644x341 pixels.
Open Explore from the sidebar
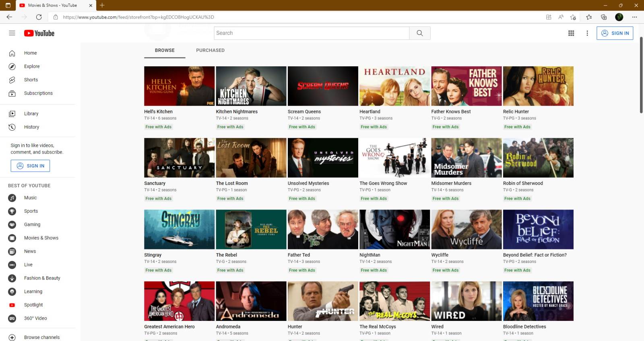click(x=32, y=66)
